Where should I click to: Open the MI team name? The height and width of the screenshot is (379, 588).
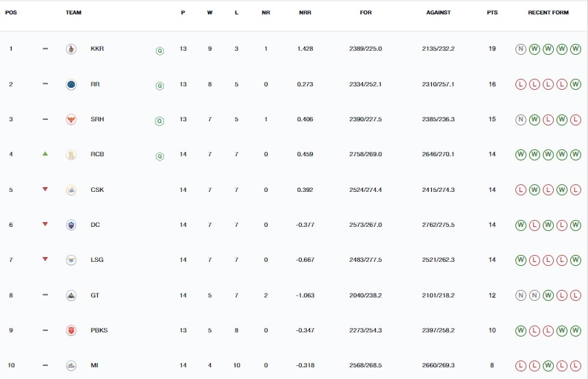(94, 365)
